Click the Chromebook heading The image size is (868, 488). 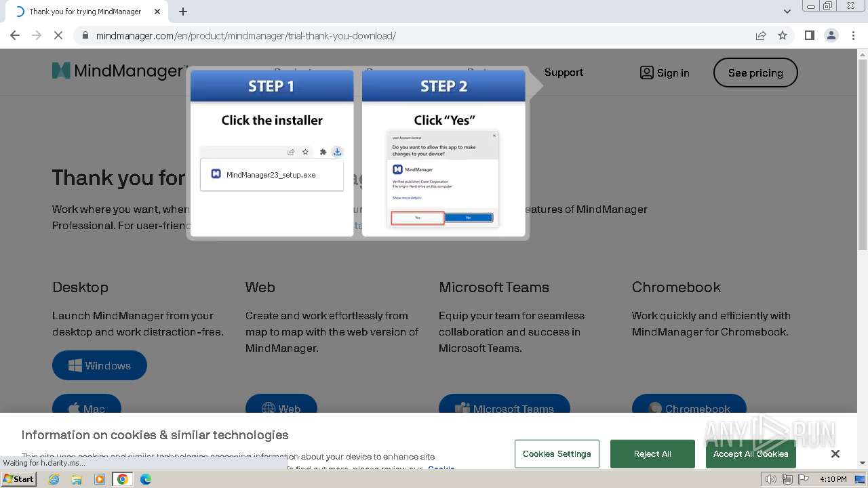coord(676,287)
